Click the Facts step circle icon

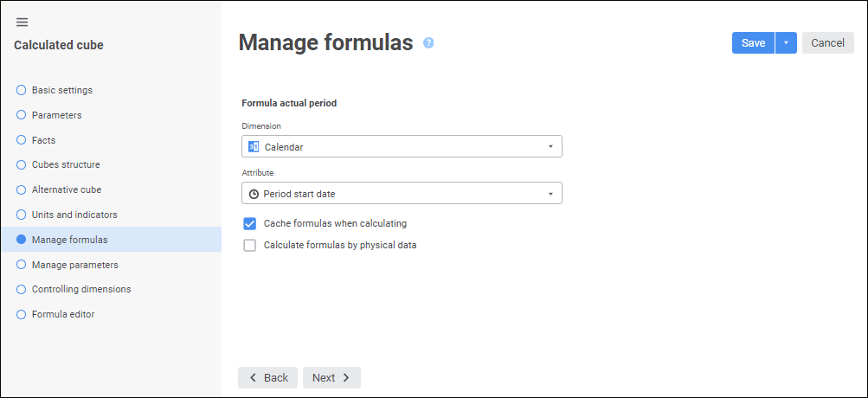22,140
